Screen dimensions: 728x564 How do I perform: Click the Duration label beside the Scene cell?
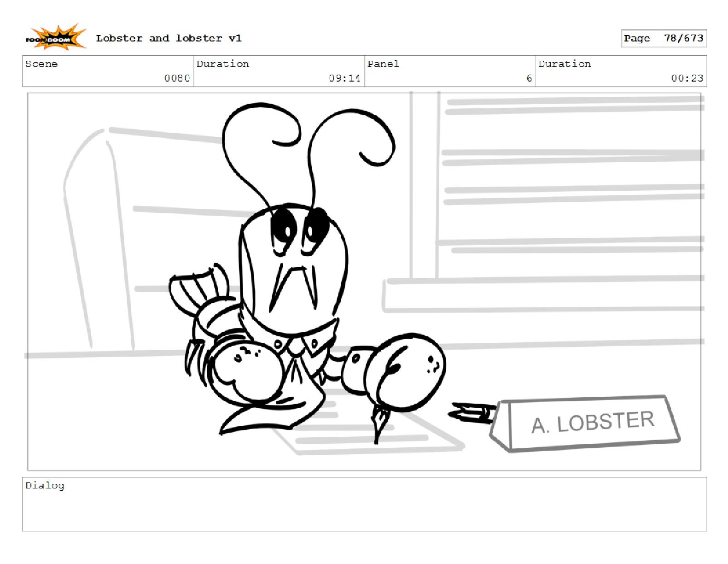[x=222, y=64]
